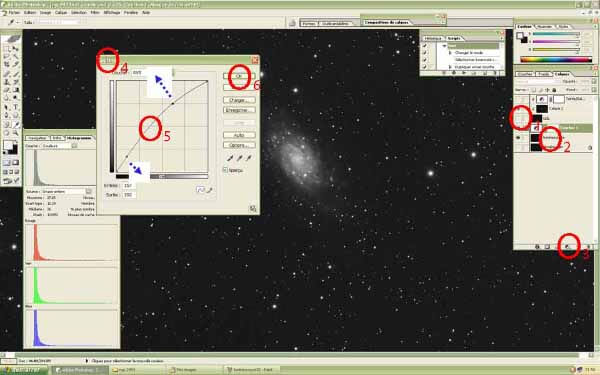This screenshot has width=600, height=375.
Task: Switch to the Historique tab
Action: (433, 38)
